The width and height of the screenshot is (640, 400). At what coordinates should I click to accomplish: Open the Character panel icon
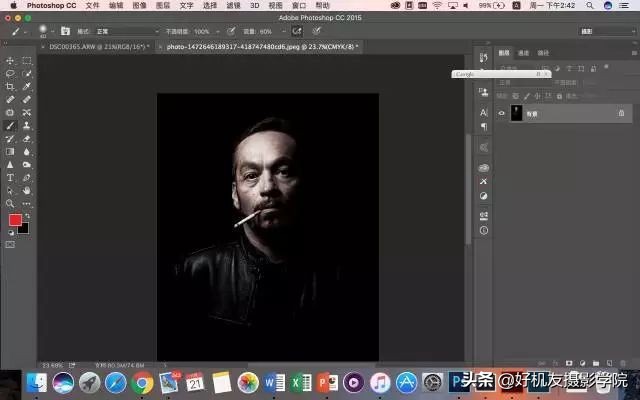pyautogui.click(x=484, y=112)
